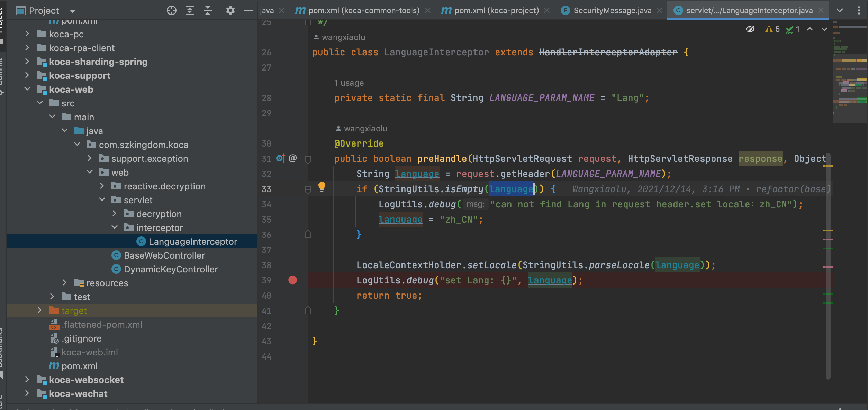Remove the breakpoint on line 39

click(292, 280)
